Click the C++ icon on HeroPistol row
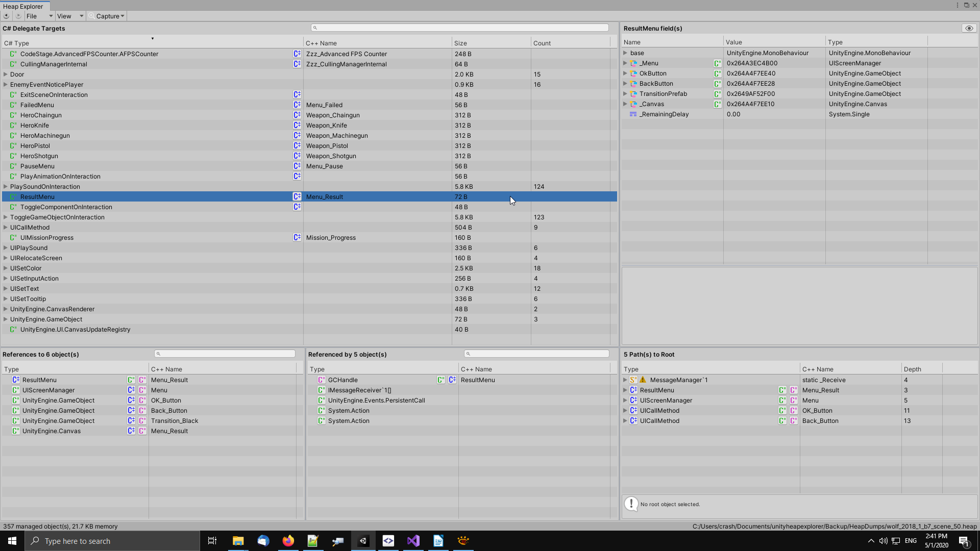Image resolution: width=980 pixels, height=551 pixels. (x=297, y=145)
